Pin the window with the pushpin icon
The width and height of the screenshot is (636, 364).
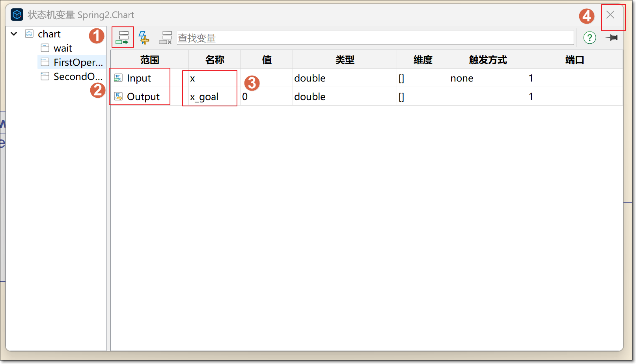pos(612,38)
